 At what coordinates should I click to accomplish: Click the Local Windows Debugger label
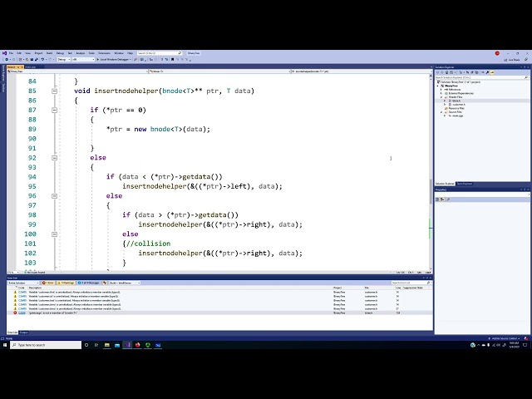click(115, 59)
